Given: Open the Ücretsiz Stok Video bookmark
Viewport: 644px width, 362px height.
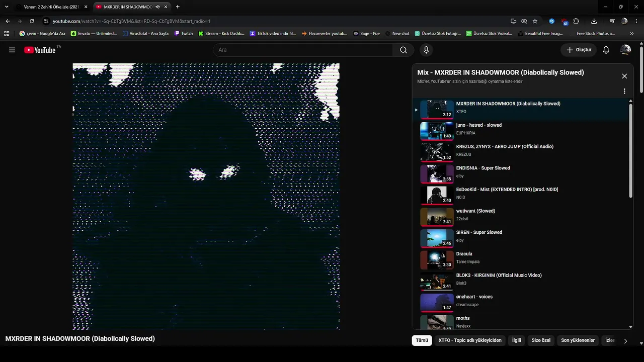Looking at the screenshot, I should click(x=489, y=34).
